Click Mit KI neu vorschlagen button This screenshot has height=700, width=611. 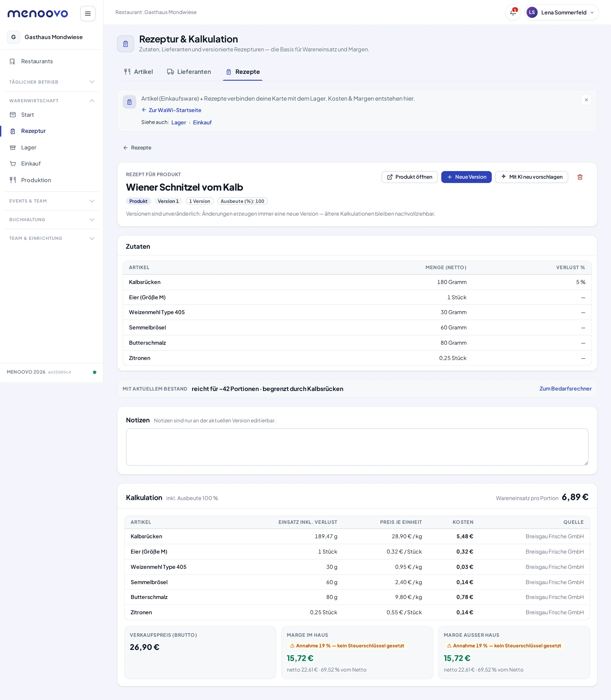pos(531,177)
